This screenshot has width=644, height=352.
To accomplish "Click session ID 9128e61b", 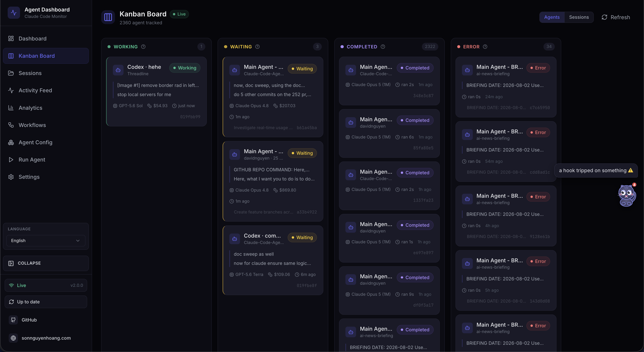I will (540, 237).
